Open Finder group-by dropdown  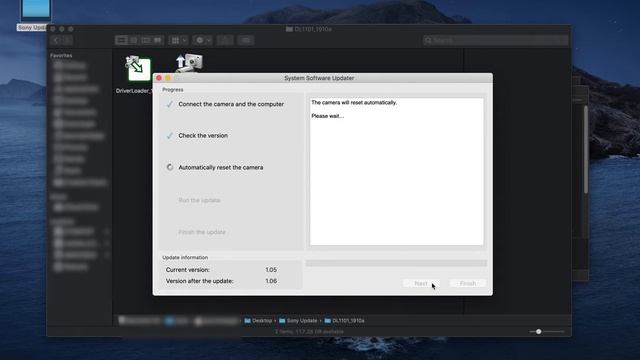coord(178,40)
